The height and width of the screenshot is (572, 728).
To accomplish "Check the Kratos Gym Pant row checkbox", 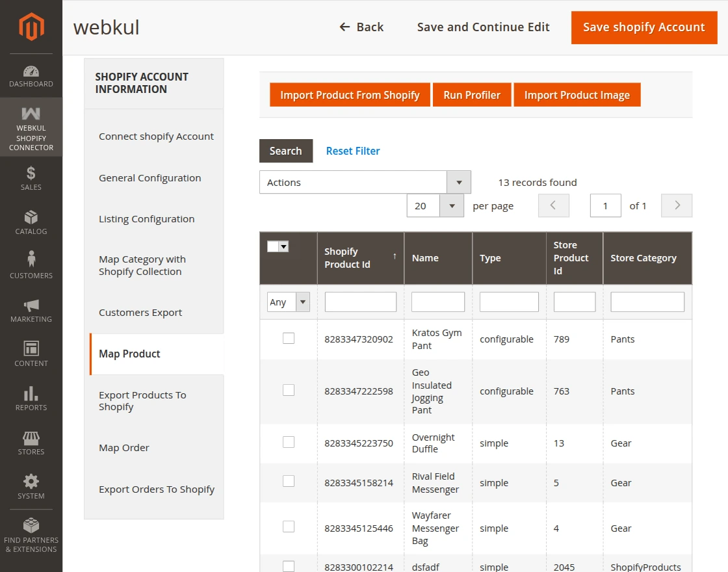I will click(x=288, y=339).
